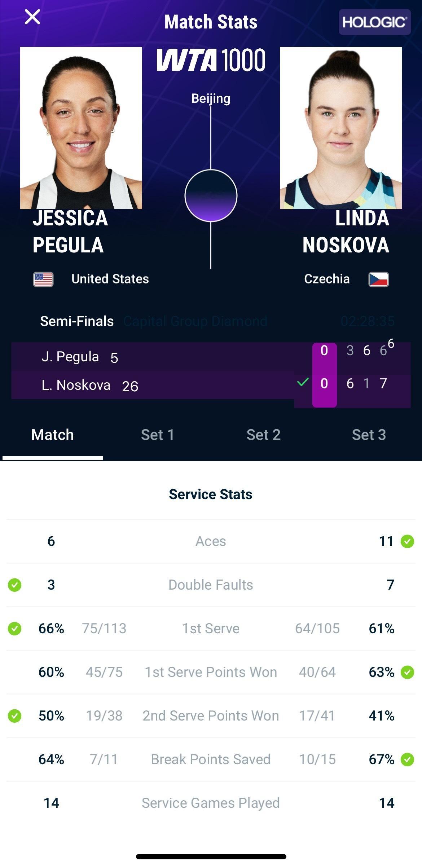422x868 pixels.
Task: Tap the winner checkmark next to Noskova's score
Action: click(303, 382)
